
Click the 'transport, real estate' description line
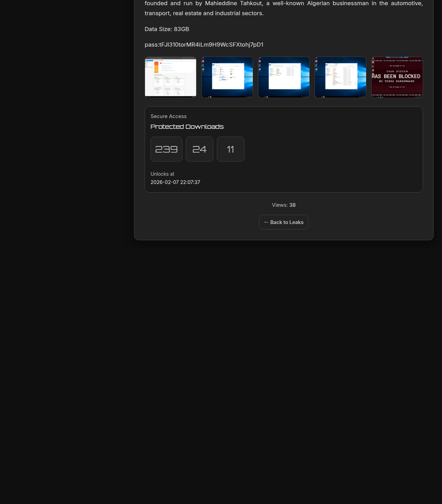204,13
